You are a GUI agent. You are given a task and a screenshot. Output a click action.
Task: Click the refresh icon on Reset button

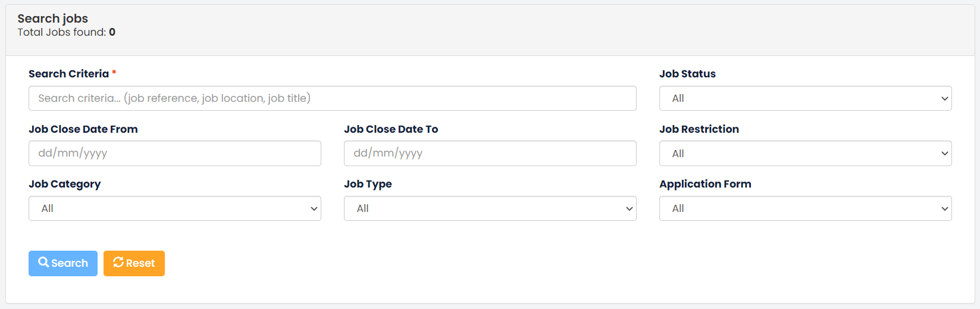click(118, 262)
